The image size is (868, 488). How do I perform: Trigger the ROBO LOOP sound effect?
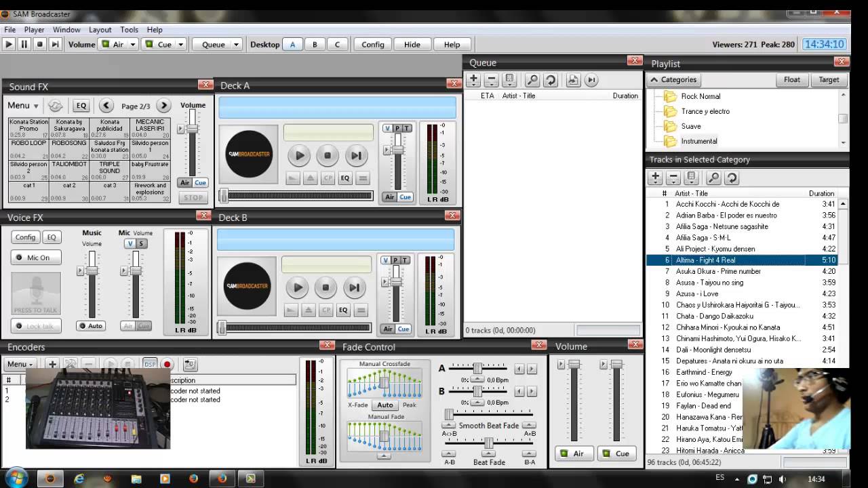tap(28, 150)
